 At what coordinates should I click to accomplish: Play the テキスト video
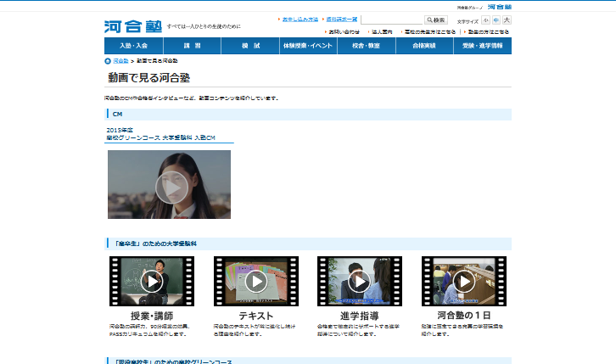pos(256,281)
